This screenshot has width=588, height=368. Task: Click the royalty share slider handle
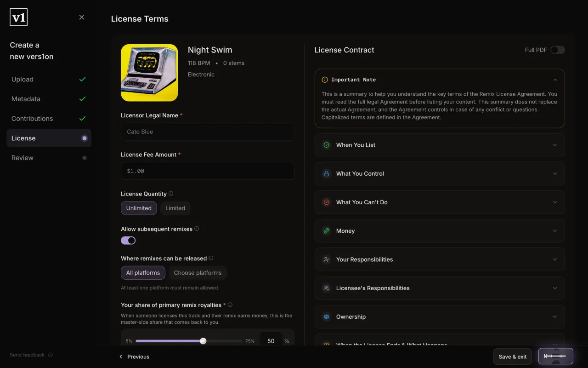click(203, 341)
